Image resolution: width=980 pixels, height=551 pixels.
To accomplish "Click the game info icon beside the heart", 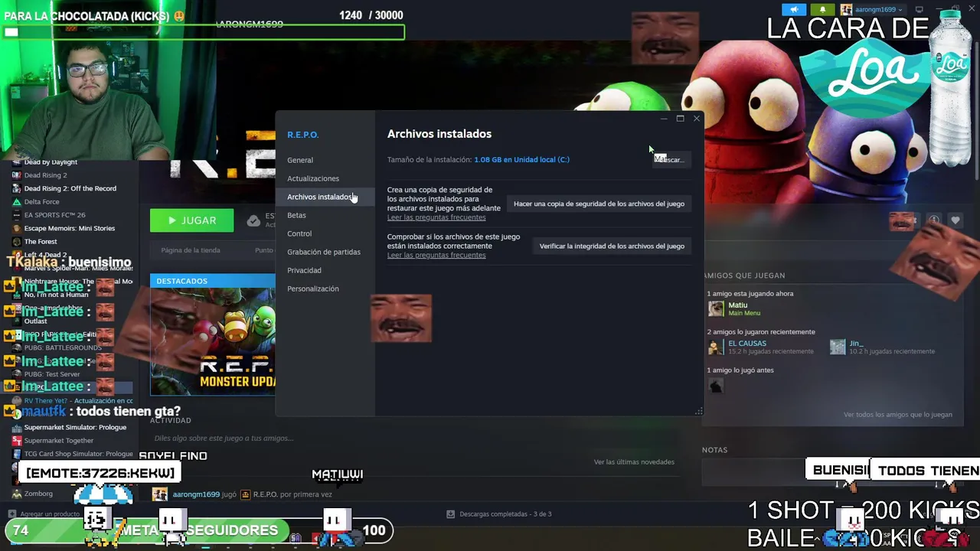I will click(933, 220).
